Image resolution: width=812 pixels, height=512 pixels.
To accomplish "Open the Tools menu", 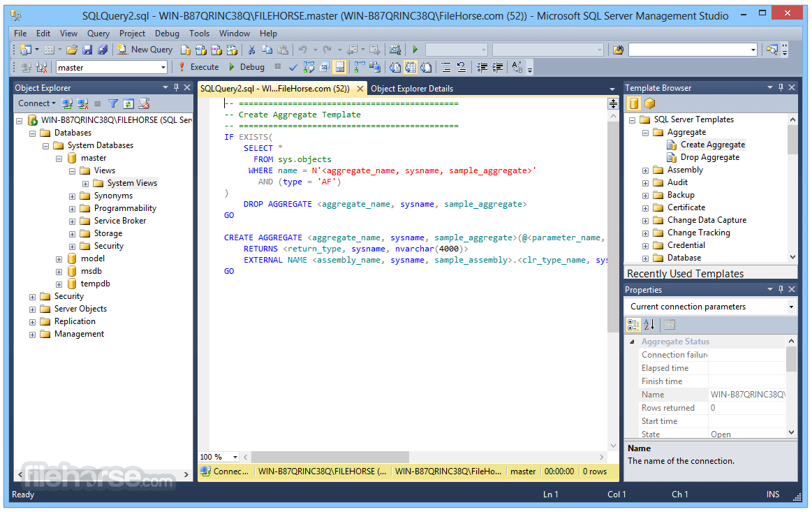I will click(x=200, y=33).
